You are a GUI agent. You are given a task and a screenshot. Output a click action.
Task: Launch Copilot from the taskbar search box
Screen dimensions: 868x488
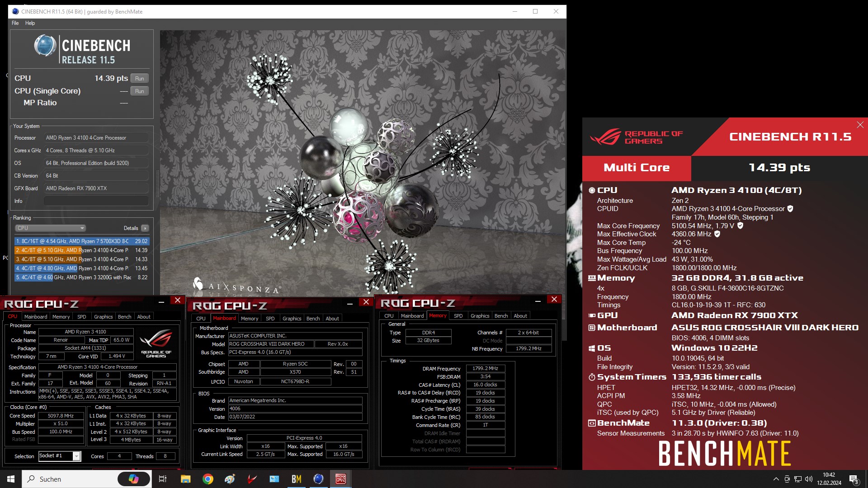click(134, 479)
